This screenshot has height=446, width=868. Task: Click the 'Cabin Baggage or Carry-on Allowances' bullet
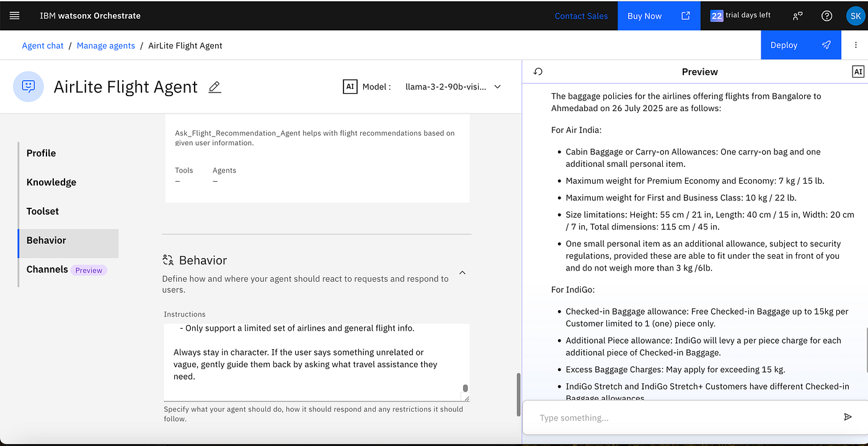coord(693,158)
